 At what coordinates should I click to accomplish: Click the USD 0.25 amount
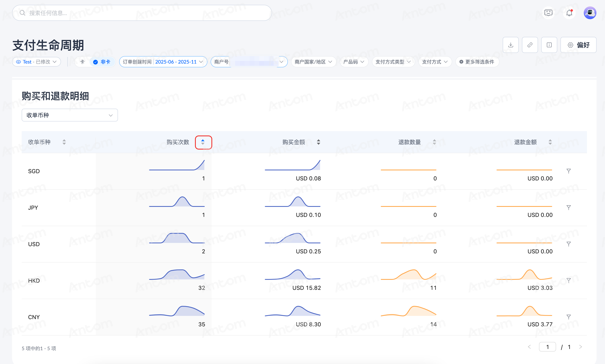[x=308, y=251]
